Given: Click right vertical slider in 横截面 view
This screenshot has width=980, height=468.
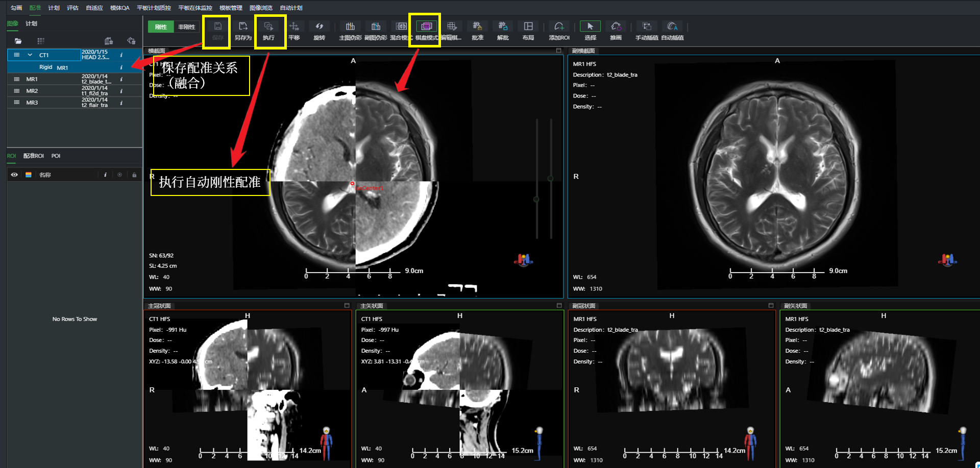Looking at the screenshot, I should tap(551, 179).
